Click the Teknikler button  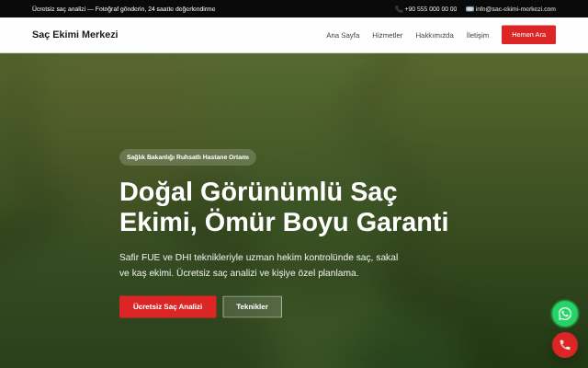[x=252, y=306]
